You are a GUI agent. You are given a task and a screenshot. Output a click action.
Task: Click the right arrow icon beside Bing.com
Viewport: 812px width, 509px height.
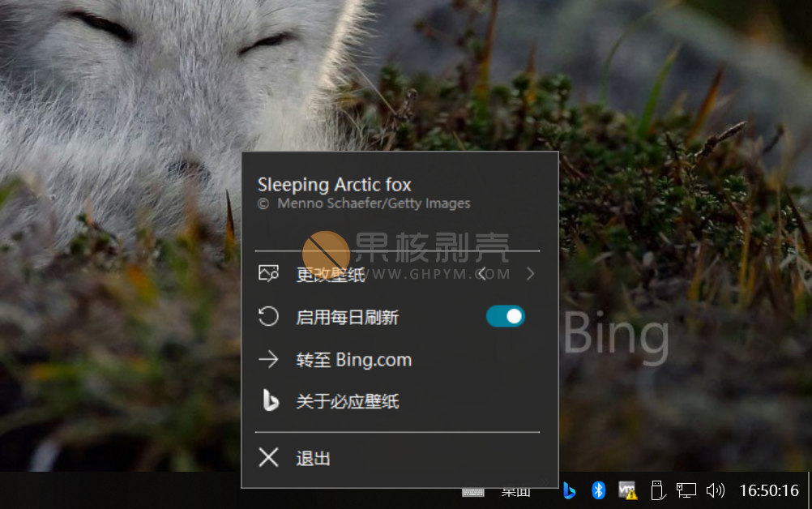[x=268, y=359]
